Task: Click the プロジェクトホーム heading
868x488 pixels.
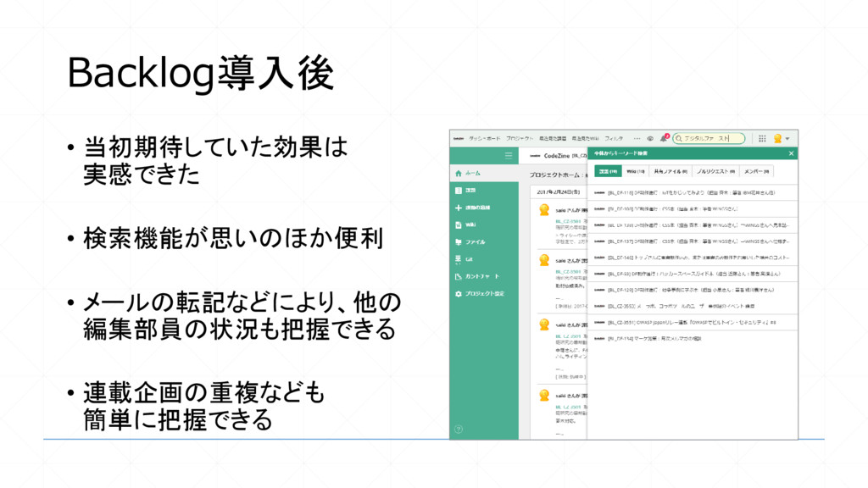Action: click(x=554, y=175)
